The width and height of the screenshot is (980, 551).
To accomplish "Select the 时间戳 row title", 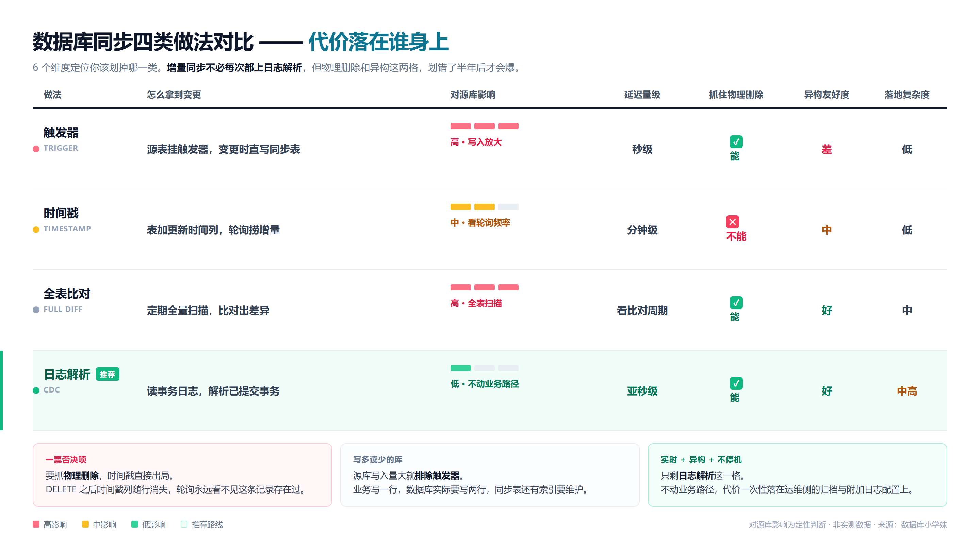I will pos(61,213).
